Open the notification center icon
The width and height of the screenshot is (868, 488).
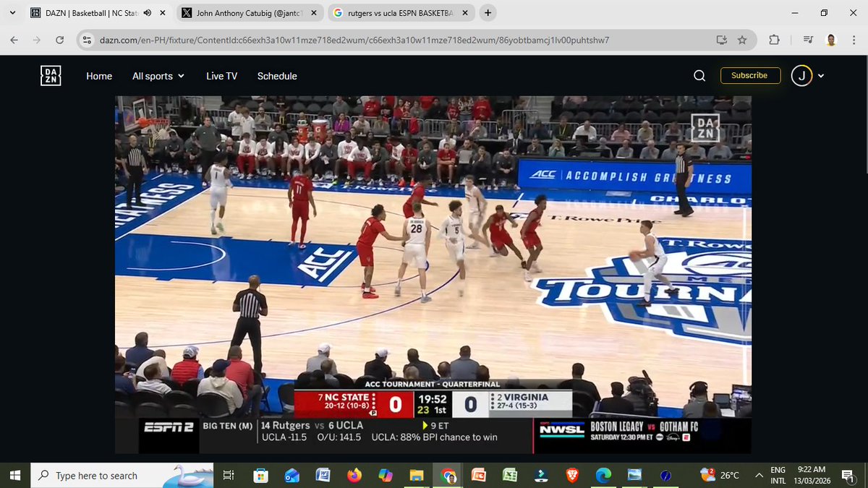pyautogui.click(x=848, y=475)
